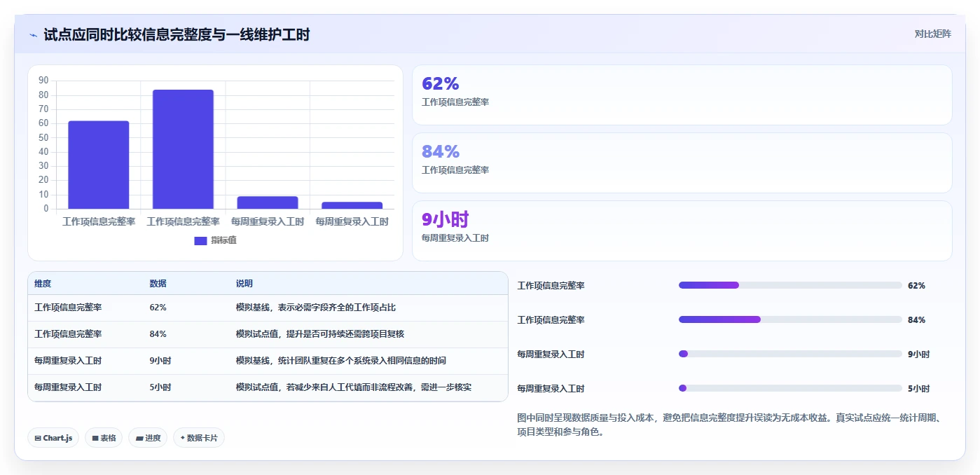980x475 pixels.
Task: Click the progress bar ending in 9小时
Action: coord(790,354)
